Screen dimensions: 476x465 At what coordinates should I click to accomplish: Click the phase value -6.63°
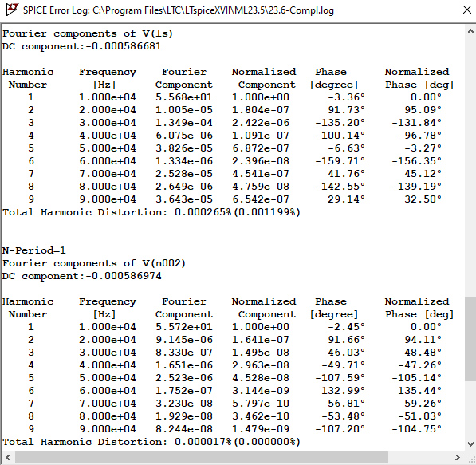click(346, 148)
